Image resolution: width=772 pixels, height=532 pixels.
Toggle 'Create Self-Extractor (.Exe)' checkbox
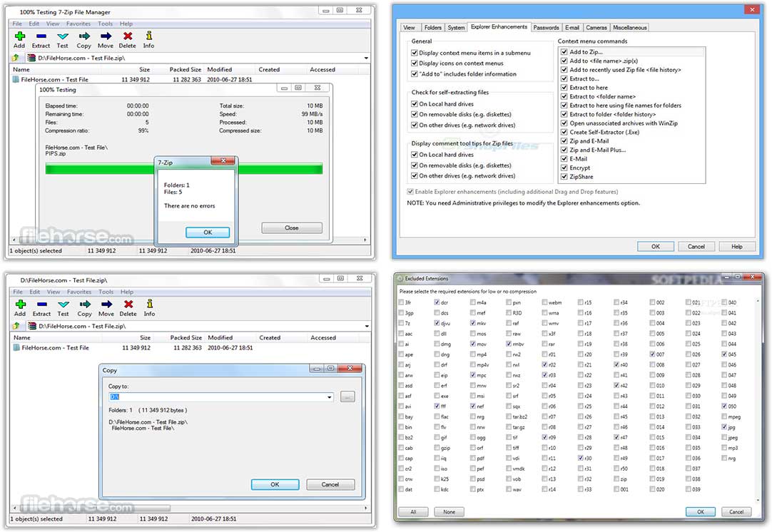coord(564,132)
